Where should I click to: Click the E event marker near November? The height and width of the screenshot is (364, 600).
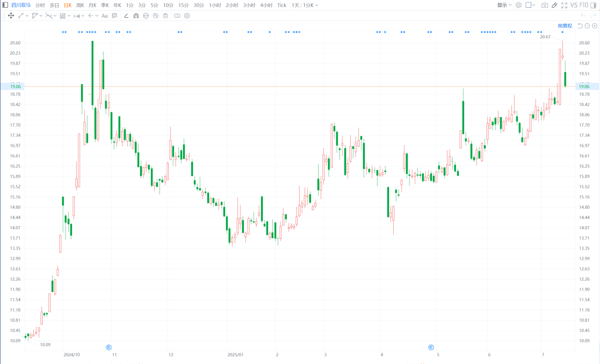click(109, 347)
